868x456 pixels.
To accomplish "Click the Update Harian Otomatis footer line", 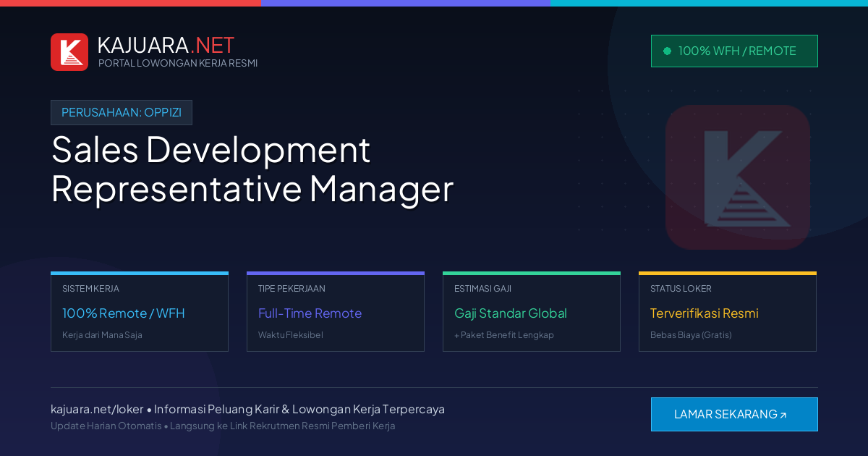I will (223, 426).
